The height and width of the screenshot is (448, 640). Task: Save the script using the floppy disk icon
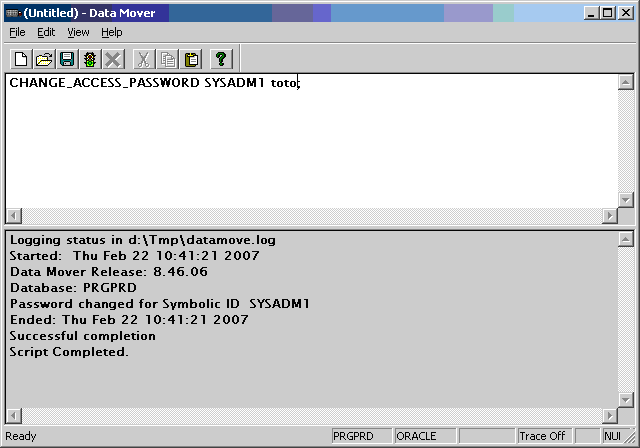tap(67, 59)
